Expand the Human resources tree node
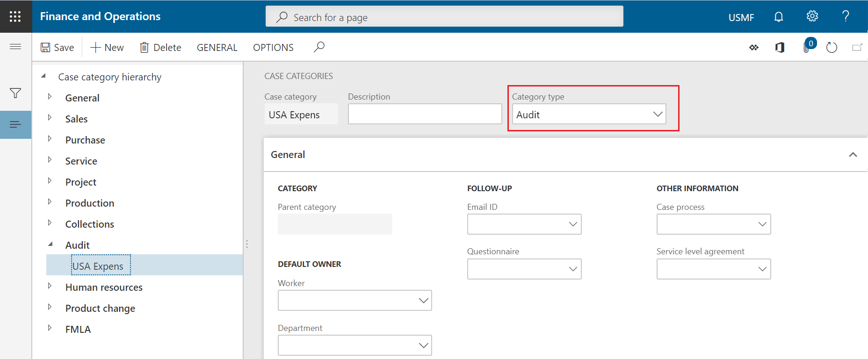This screenshot has height=359, width=868. [50, 287]
